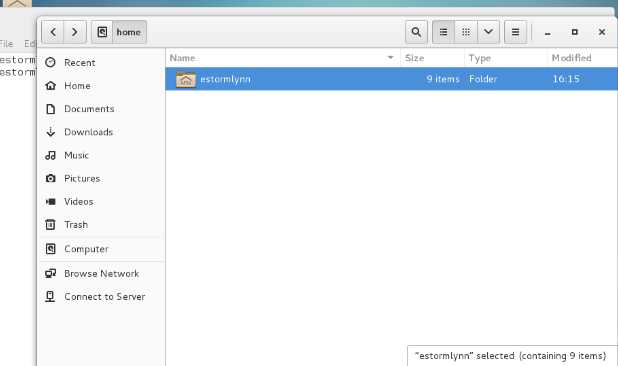The image size is (618, 366).
Task: Click the Pictures camera icon in sidebar
Action: [x=50, y=178]
